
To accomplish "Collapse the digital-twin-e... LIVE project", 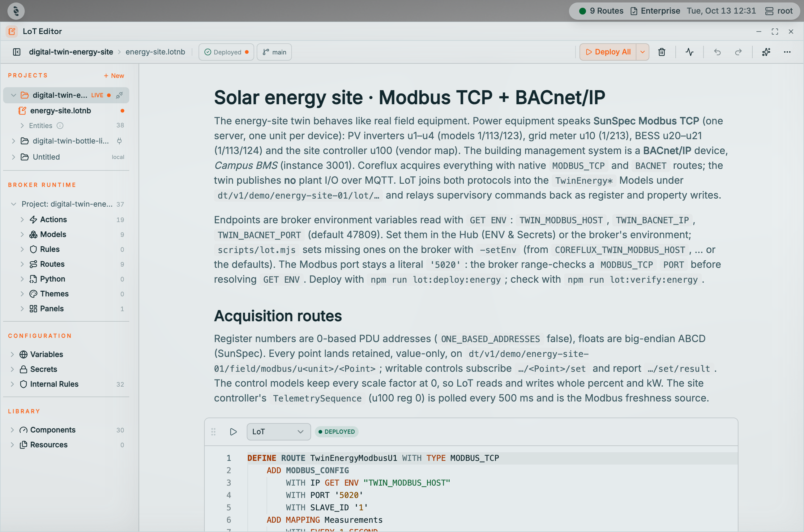I will pos(14,95).
